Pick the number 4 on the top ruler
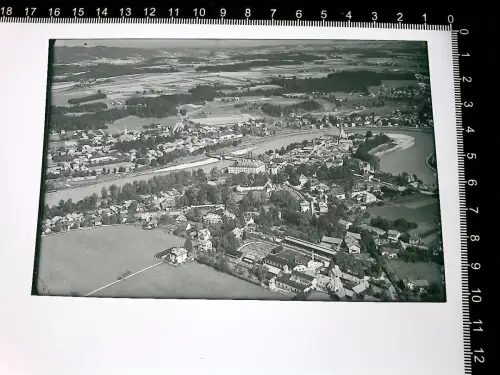Image resolution: width=500 pixels, height=375 pixels. tap(349, 15)
